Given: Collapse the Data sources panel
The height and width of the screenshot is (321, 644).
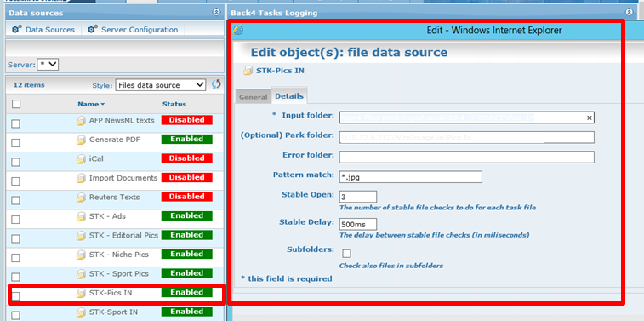Looking at the screenshot, I should [216, 12].
